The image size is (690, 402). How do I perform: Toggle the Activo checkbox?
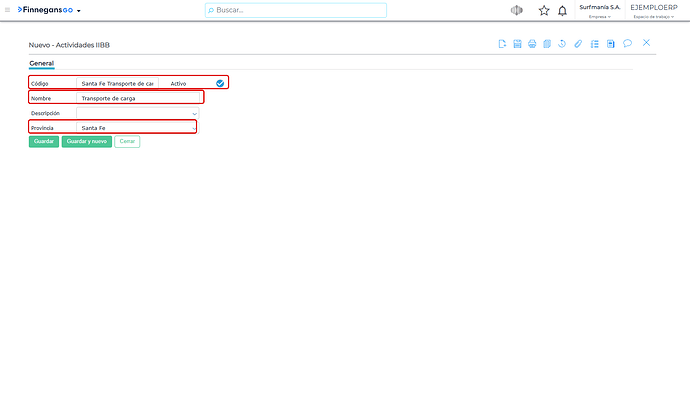pos(220,83)
